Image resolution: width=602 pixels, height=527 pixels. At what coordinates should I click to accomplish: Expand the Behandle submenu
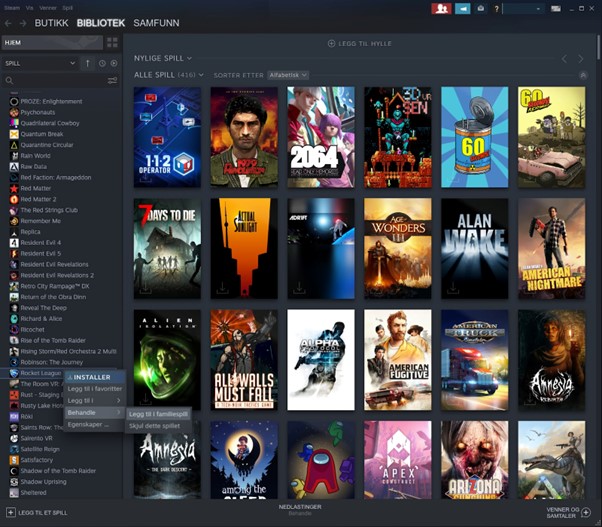[x=94, y=413]
